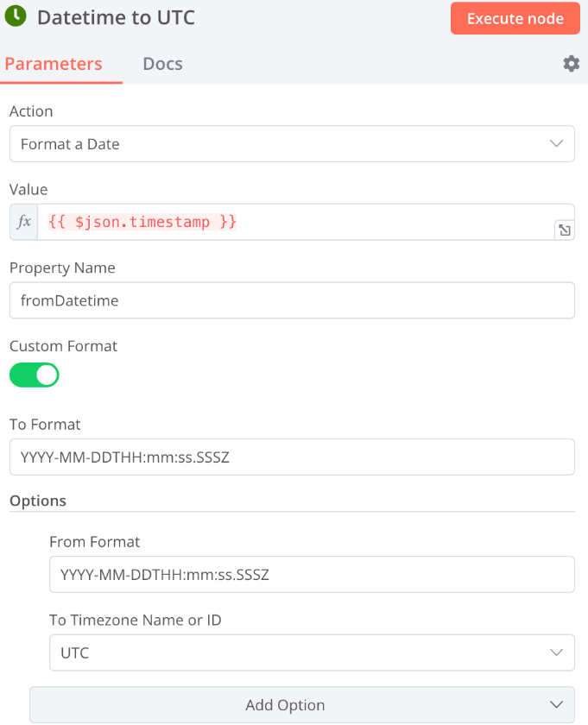This screenshot has height=725, width=588.
Task: Click into the To Format input
Action: (292, 457)
